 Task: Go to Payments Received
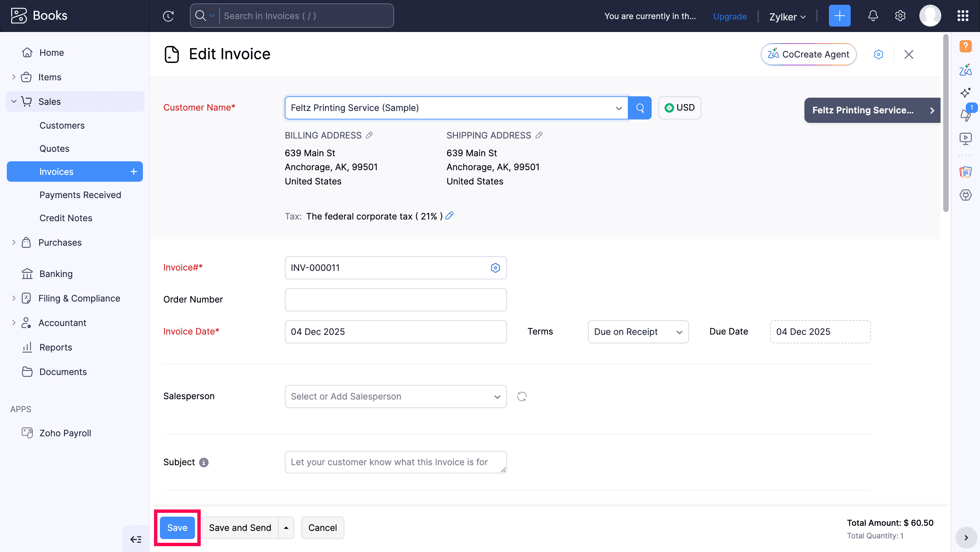(80, 195)
